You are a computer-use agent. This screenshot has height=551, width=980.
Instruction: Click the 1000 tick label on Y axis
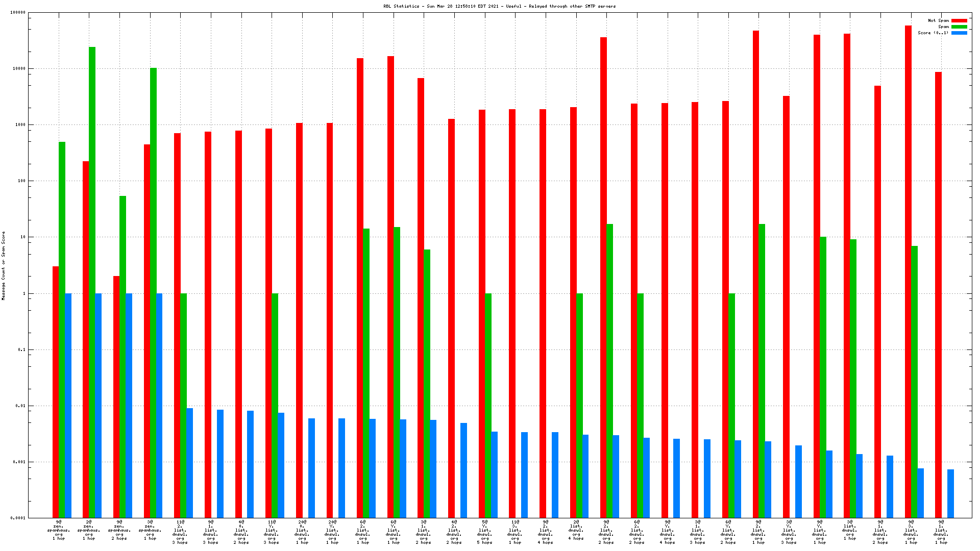[x=20, y=125]
